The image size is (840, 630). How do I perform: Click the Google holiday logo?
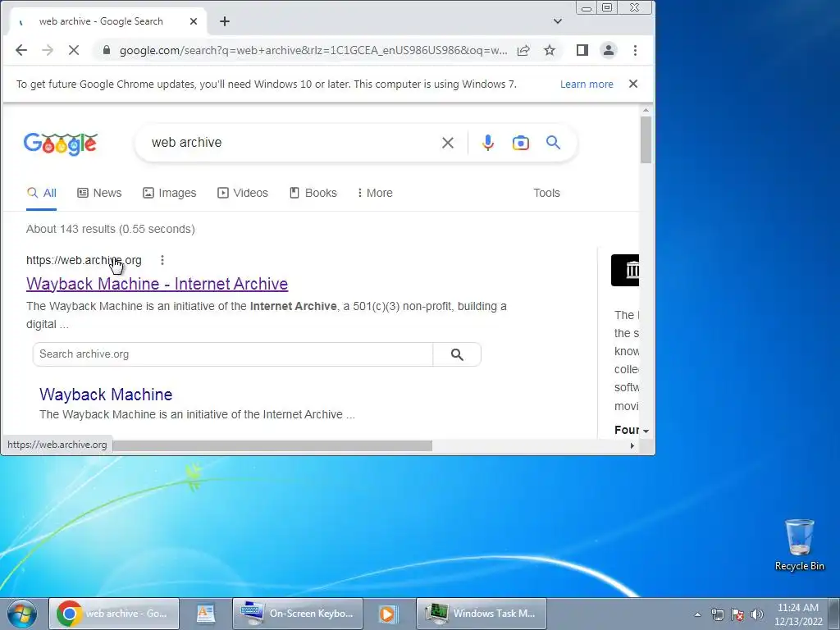click(61, 144)
